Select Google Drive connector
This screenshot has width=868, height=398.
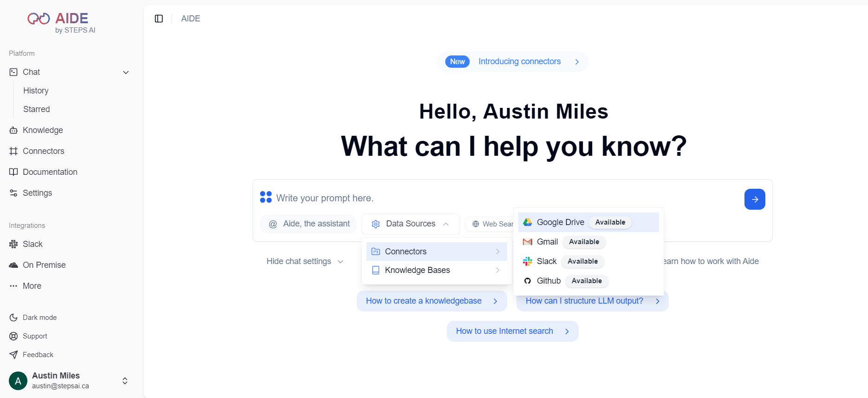tap(588, 222)
